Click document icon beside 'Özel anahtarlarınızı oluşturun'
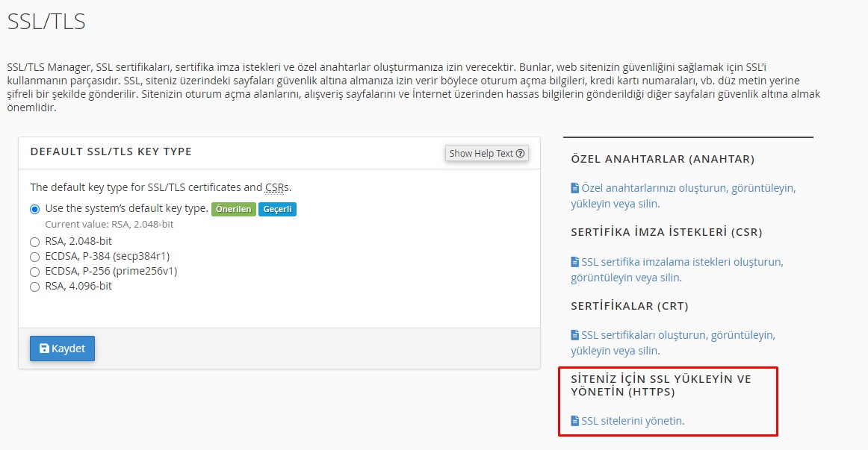 point(574,188)
